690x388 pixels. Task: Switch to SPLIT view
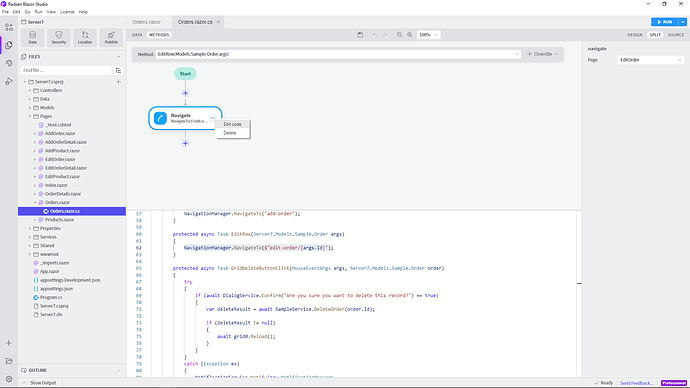(655, 35)
